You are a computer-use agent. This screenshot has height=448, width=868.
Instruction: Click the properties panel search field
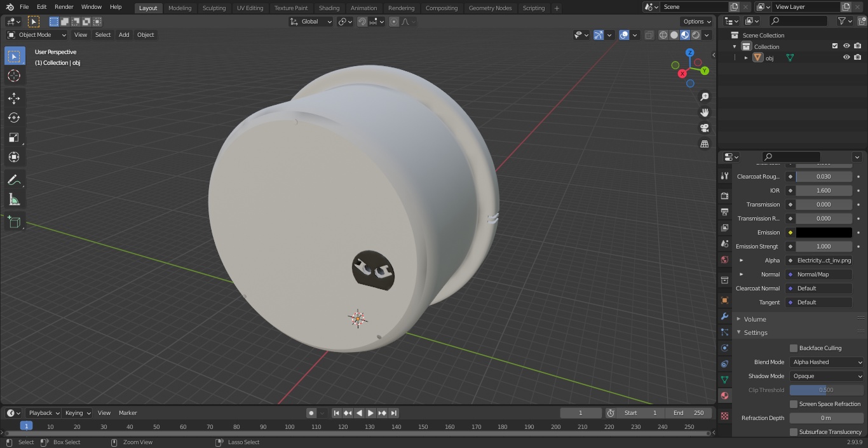(x=792, y=157)
